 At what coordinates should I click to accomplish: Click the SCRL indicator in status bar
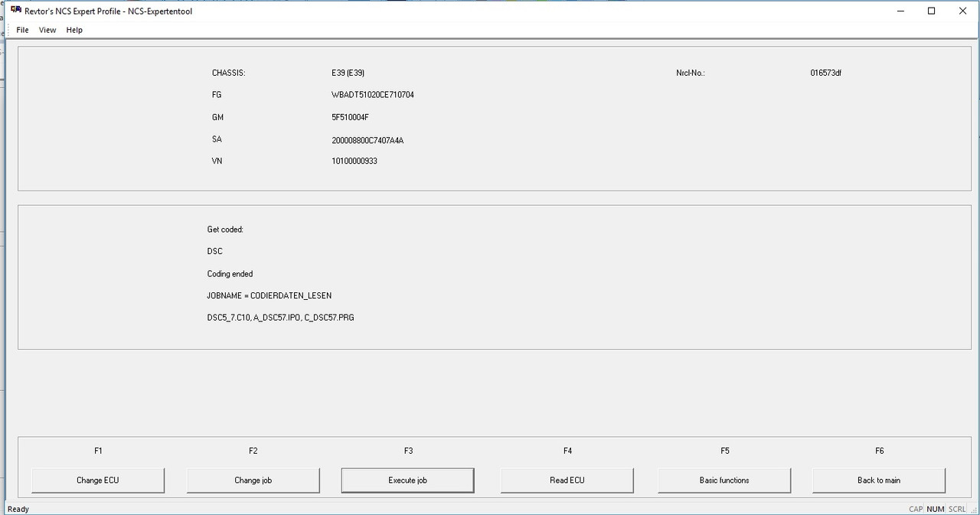click(957, 509)
